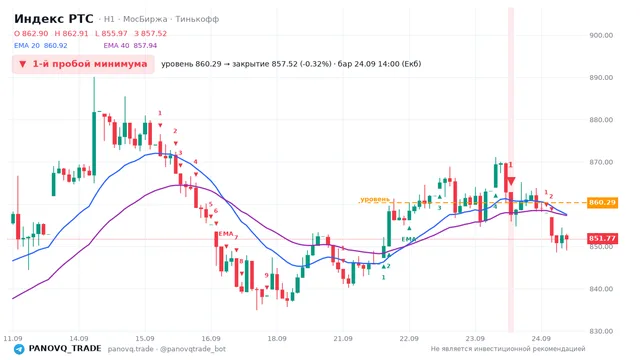Click the tall green candle after 14.09
Image resolution: width=640 pixels, height=360 pixels.
click(x=94, y=130)
